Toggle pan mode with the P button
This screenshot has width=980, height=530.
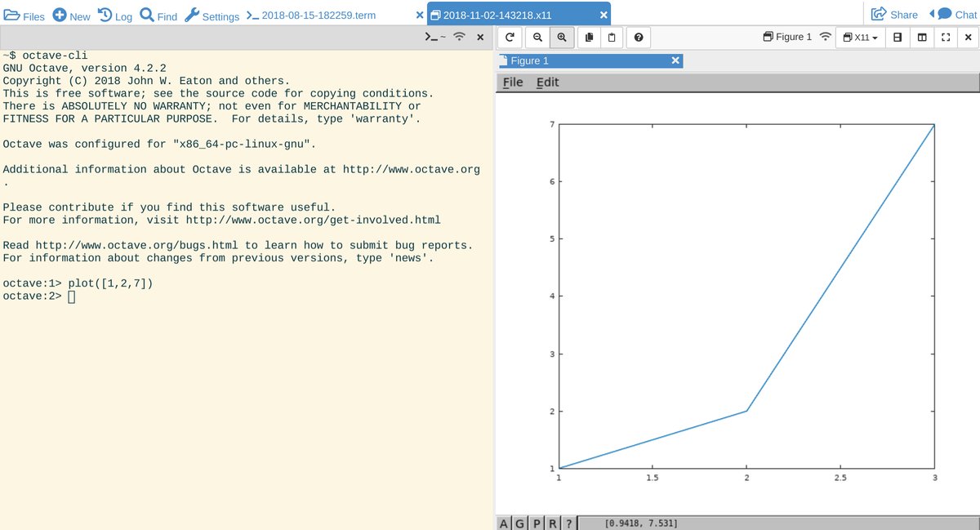tap(537, 523)
